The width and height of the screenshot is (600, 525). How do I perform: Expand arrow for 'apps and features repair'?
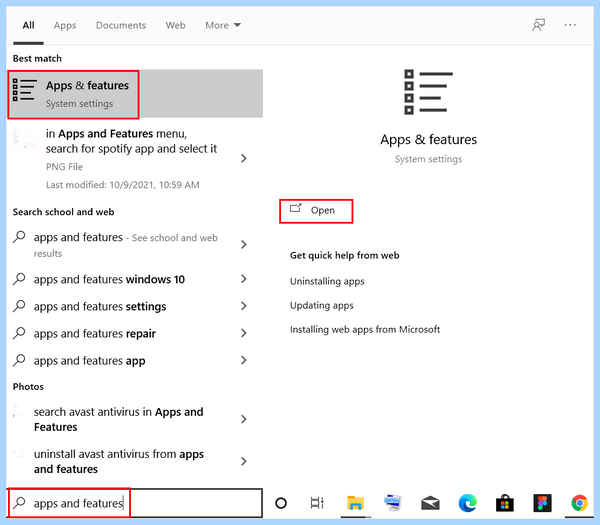tap(244, 333)
